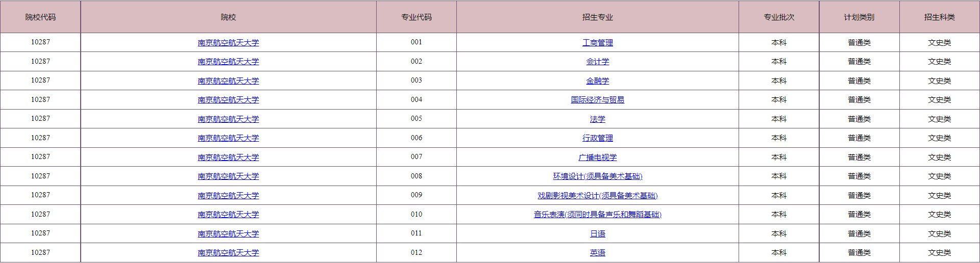Select major code cell 001
This screenshot has height=263, width=980.
(x=416, y=42)
